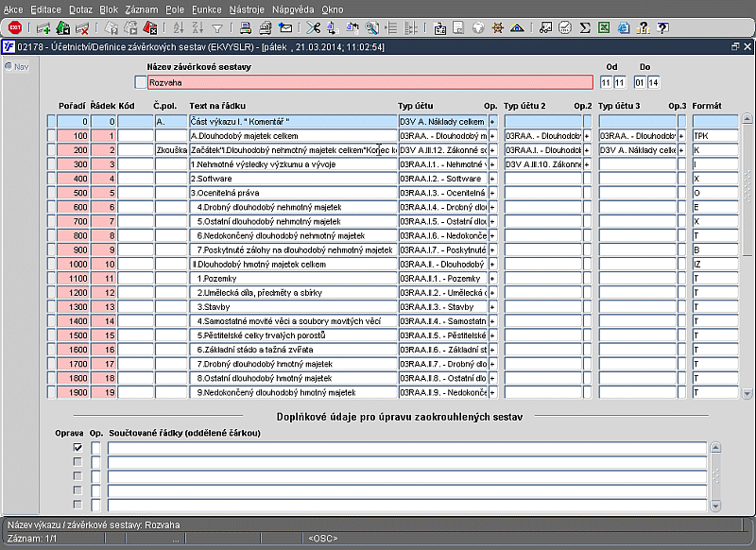Click the execute query icon

tap(130, 28)
